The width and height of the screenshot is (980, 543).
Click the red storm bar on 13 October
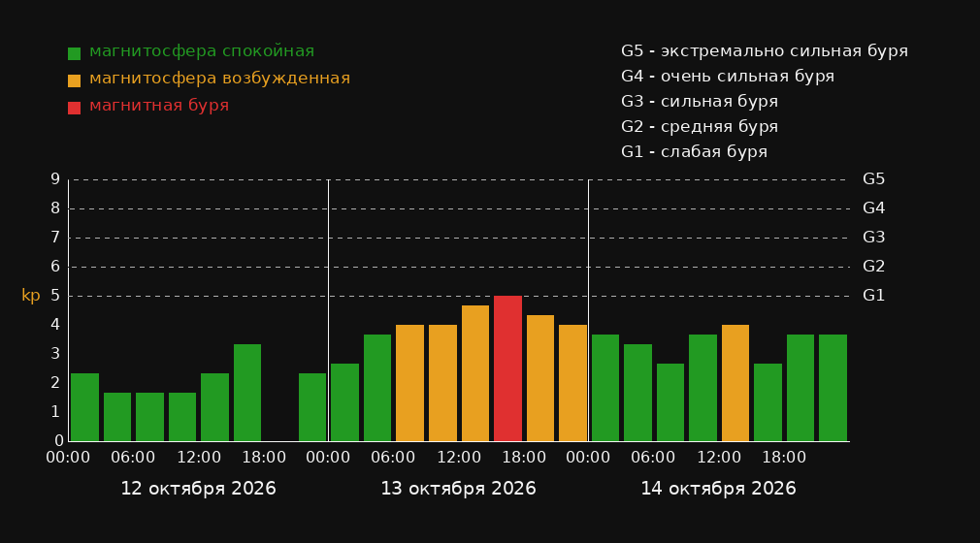click(507, 368)
